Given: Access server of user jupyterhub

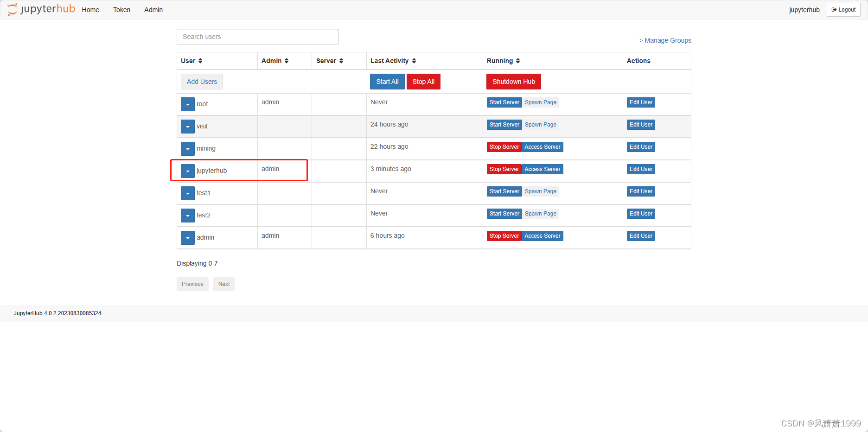Looking at the screenshot, I should (542, 169).
